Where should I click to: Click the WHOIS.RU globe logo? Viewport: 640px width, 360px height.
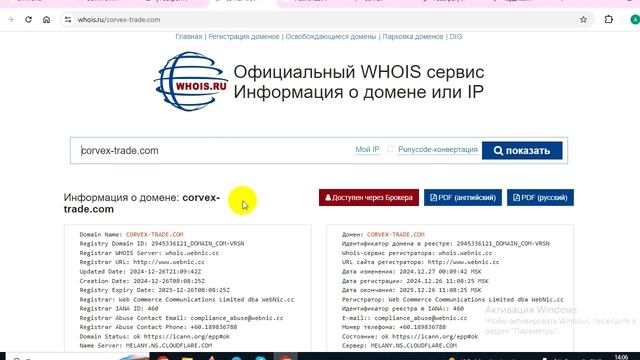point(191,81)
